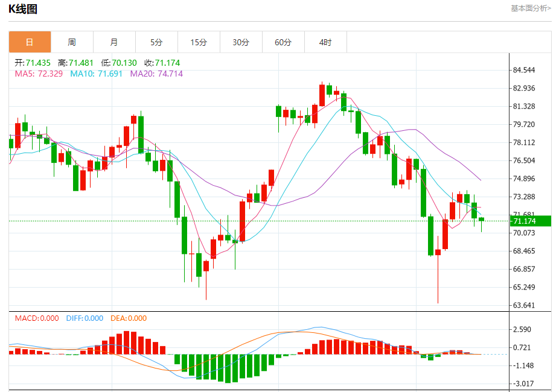Image resolution: width=559 pixels, height=392 pixels.
Task: Click the 84.544 price axis label
Action: (524, 70)
